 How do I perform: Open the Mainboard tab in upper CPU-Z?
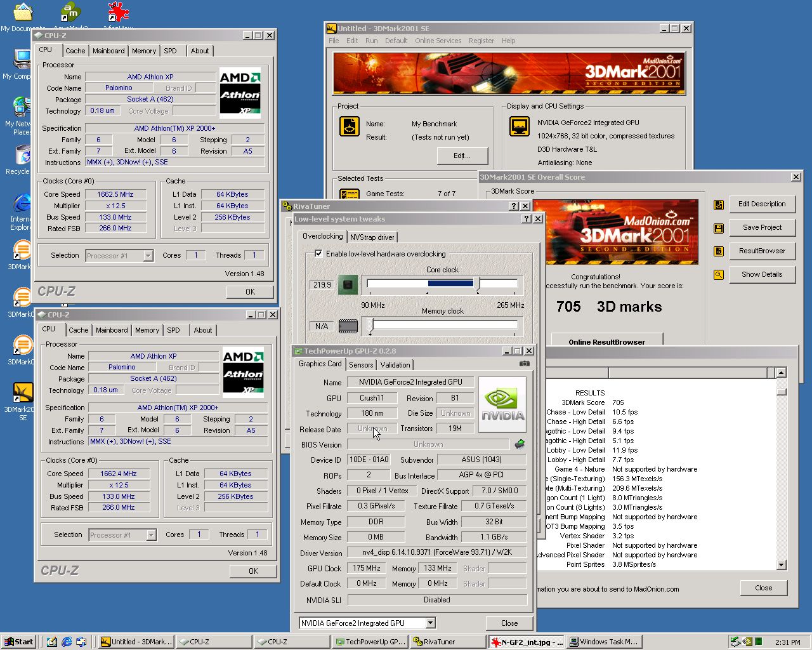pyautogui.click(x=108, y=51)
